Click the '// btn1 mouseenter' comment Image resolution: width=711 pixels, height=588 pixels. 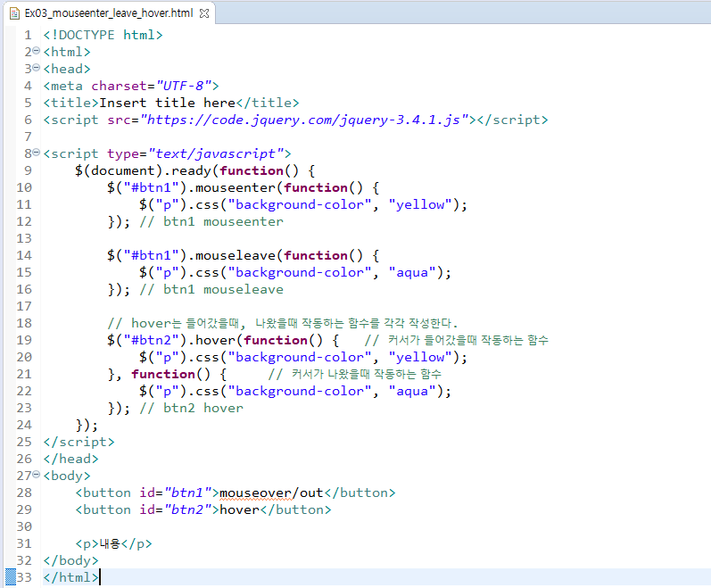211,221
